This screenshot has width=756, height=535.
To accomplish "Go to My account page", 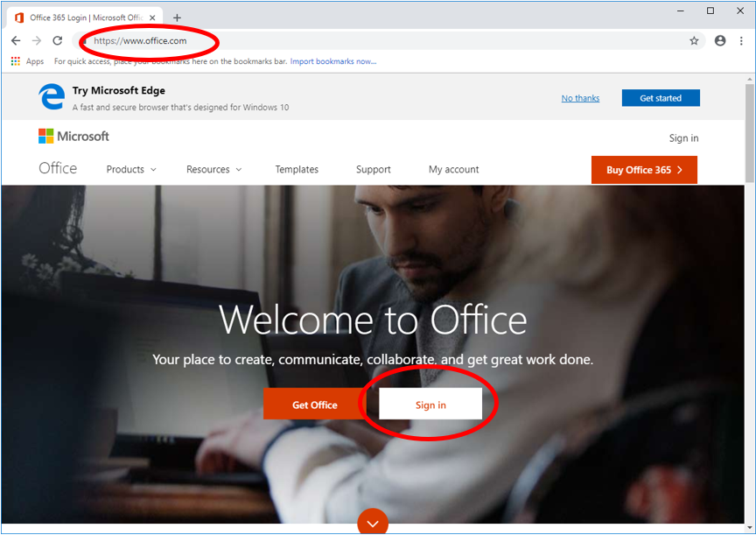I will pyautogui.click(x=453, y=170).
